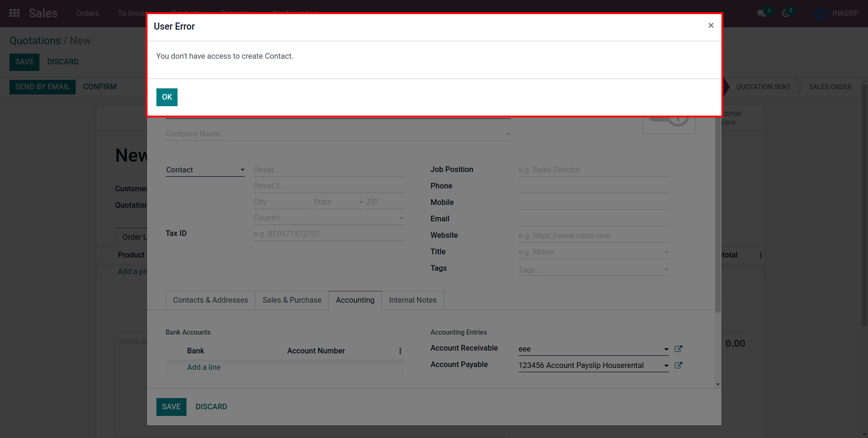868x438 pixels.
Task: Open the conversations chat icon
Action: click(x=762, y=13)
